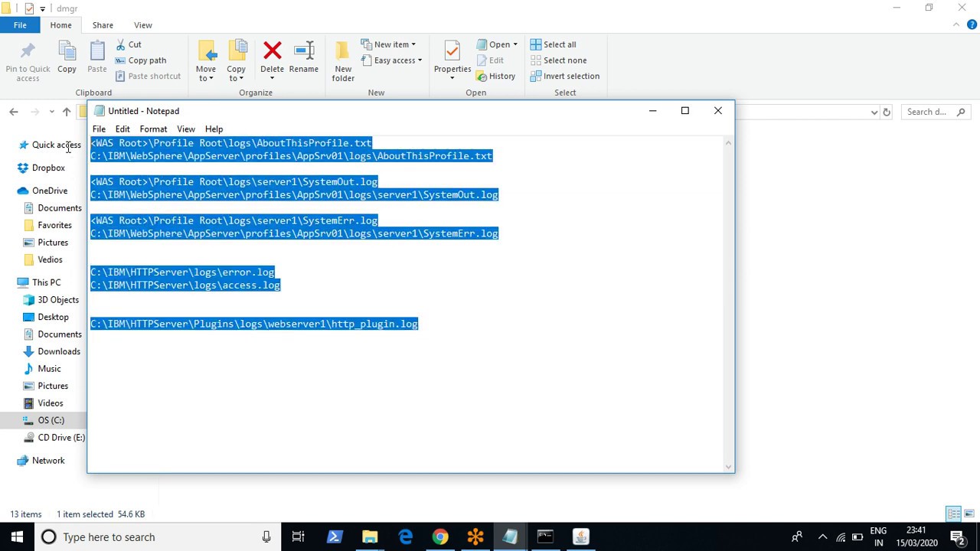Click the Explorer Up arrow button
980x551 pixels.
tap(67, 112)
